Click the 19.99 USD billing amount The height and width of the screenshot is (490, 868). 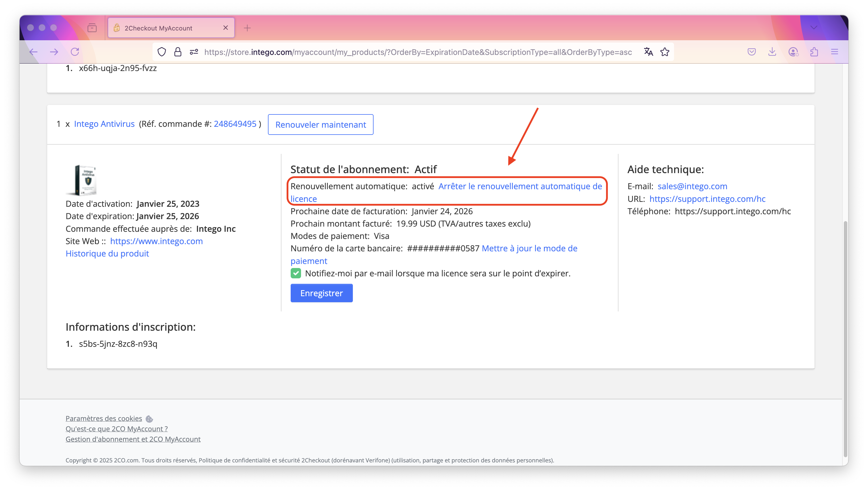coord(416,224)
